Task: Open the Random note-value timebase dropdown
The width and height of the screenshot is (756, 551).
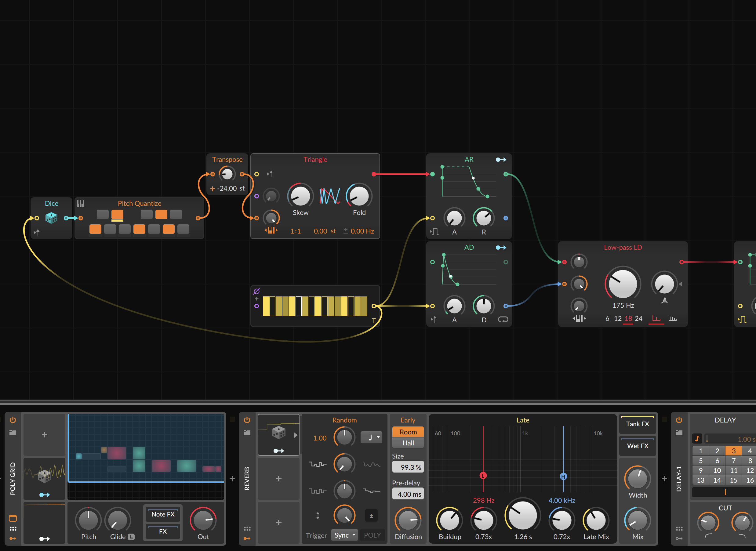Action: tap(371, 437)
